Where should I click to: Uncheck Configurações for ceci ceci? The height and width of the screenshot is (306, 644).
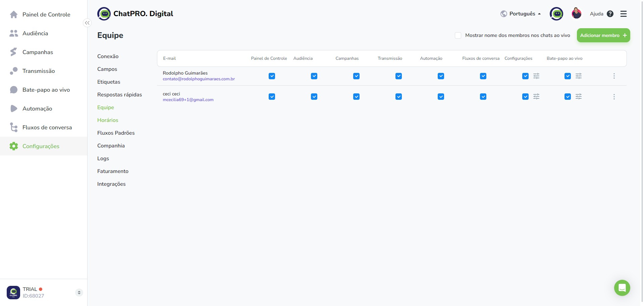526,97
